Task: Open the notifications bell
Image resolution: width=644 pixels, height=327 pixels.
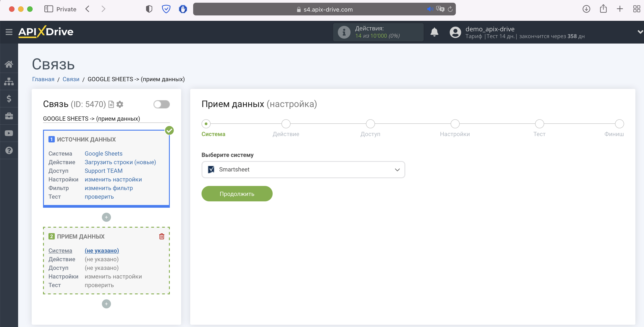Action: (x=434, y=32)
